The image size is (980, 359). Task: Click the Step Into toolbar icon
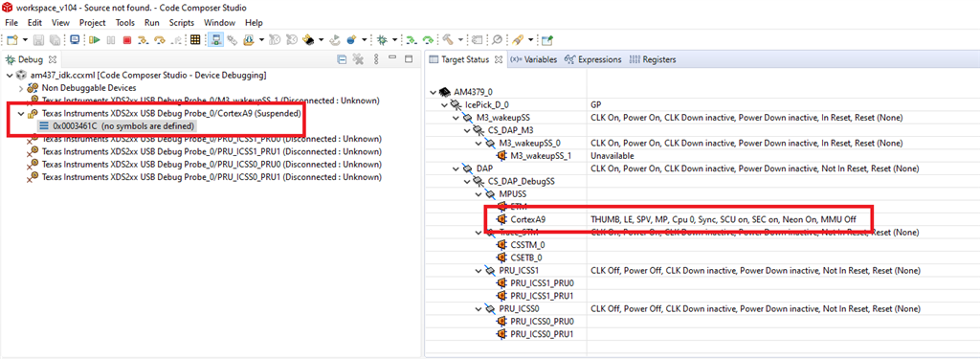point(144,39)
